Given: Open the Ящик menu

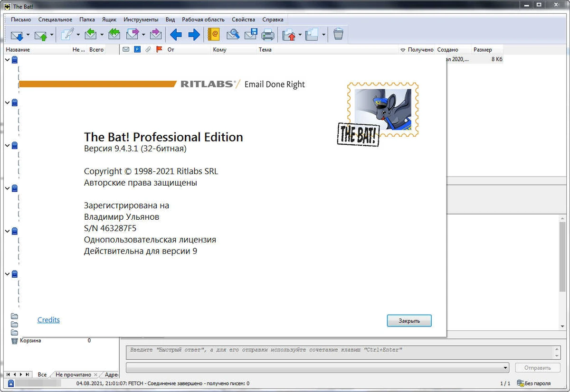Looking at the screenshot, I should click(109, 20).
